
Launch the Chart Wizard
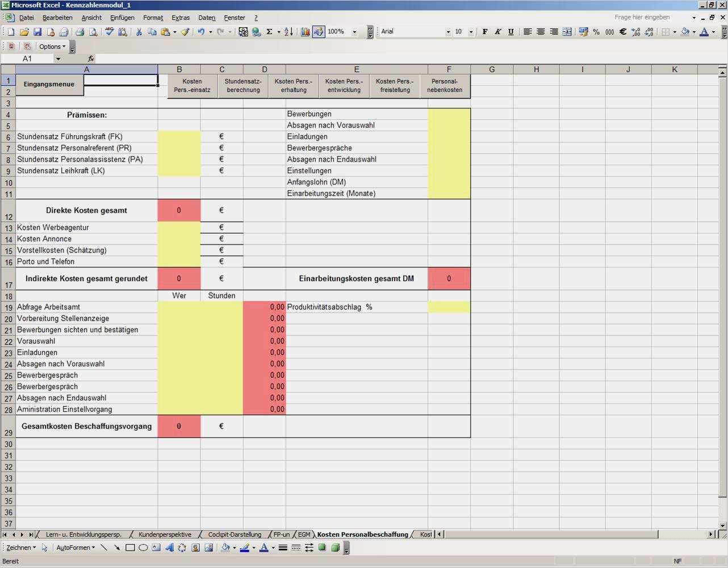305,32
